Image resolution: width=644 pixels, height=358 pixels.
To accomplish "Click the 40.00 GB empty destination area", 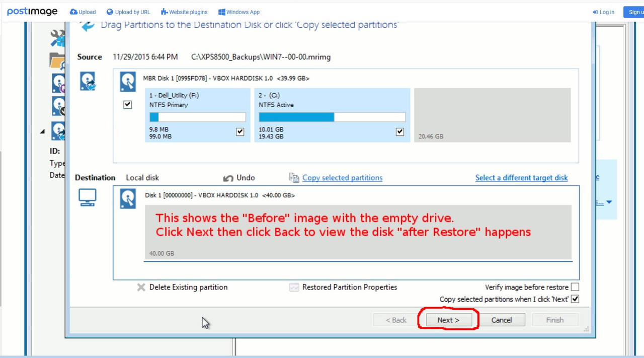I will tap(358, 232).
